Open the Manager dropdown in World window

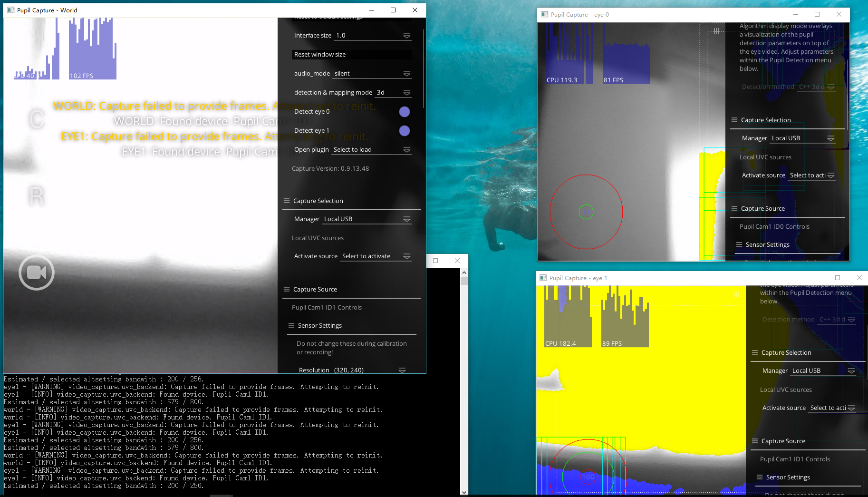(366, 219)
